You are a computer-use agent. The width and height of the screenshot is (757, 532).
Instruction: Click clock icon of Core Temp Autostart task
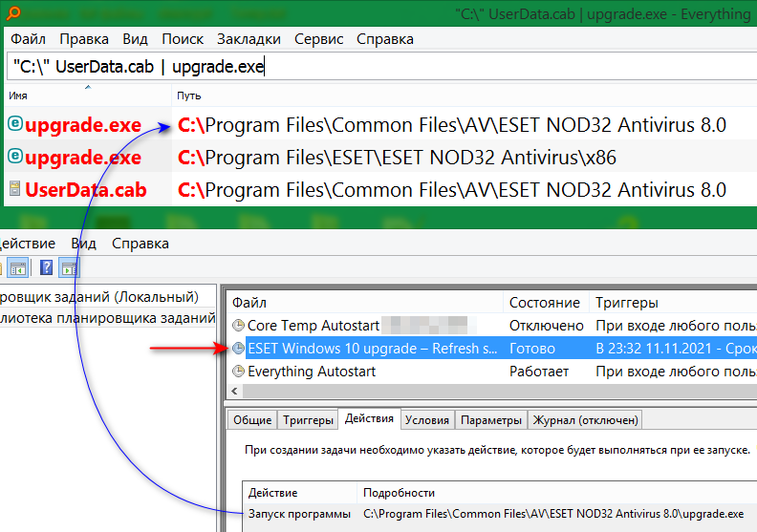point(238,326)
